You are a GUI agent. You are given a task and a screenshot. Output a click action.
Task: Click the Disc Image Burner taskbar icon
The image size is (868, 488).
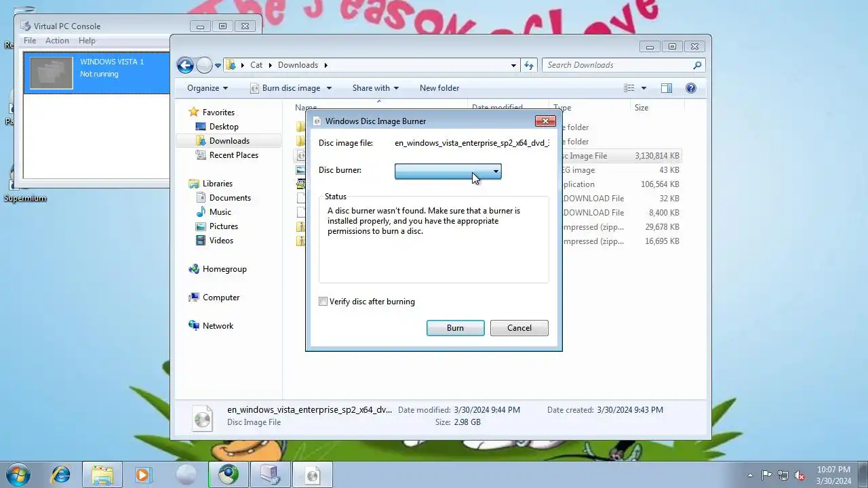312,474
